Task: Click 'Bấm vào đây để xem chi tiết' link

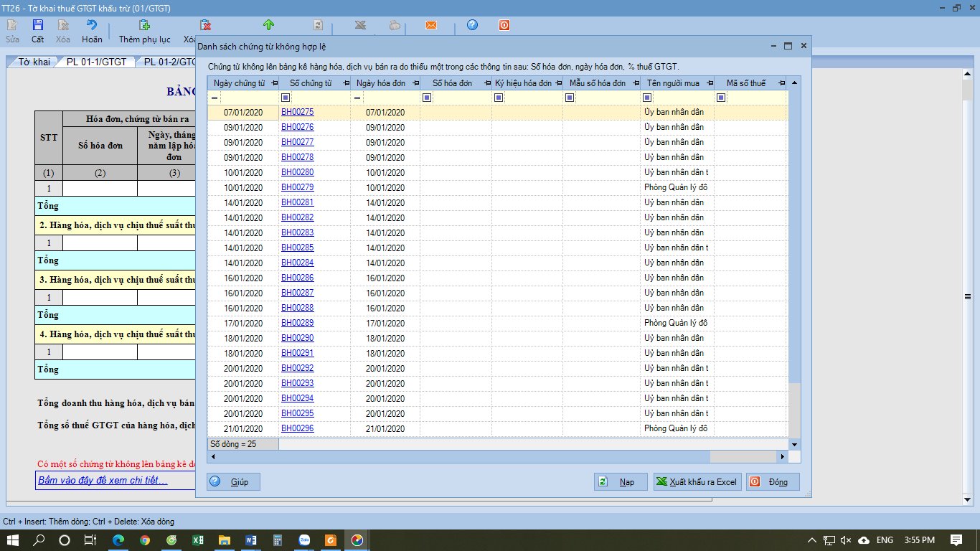Action: (x=103, y=480)
